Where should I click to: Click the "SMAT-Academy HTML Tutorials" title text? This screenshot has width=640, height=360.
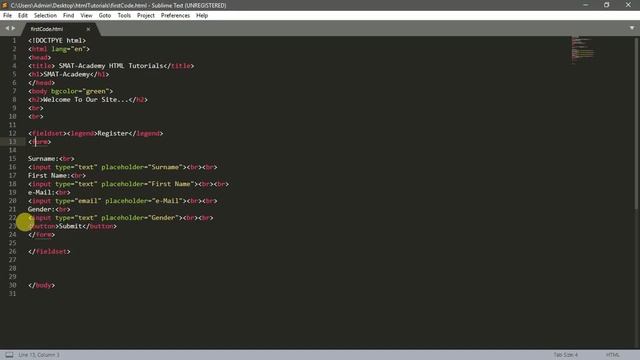[x=111, y=66]
